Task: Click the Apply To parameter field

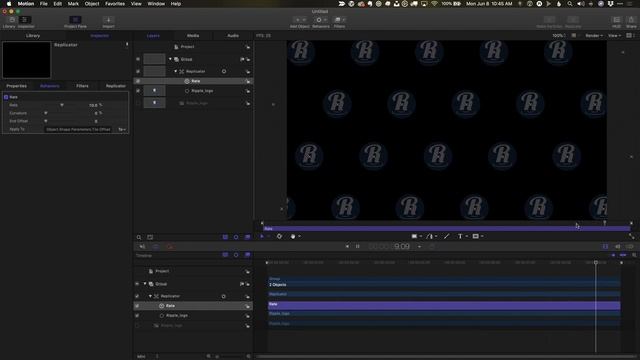Action: pos(79,129)
